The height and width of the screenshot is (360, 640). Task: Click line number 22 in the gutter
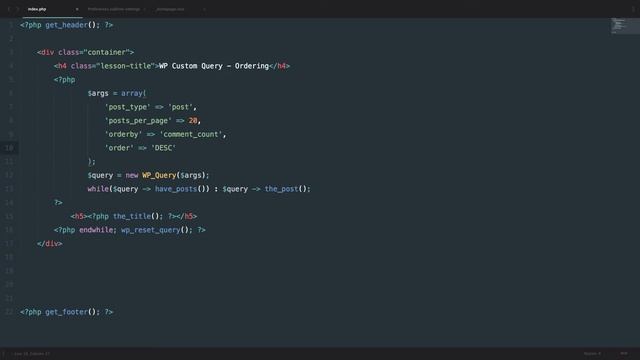coord(9,312)
